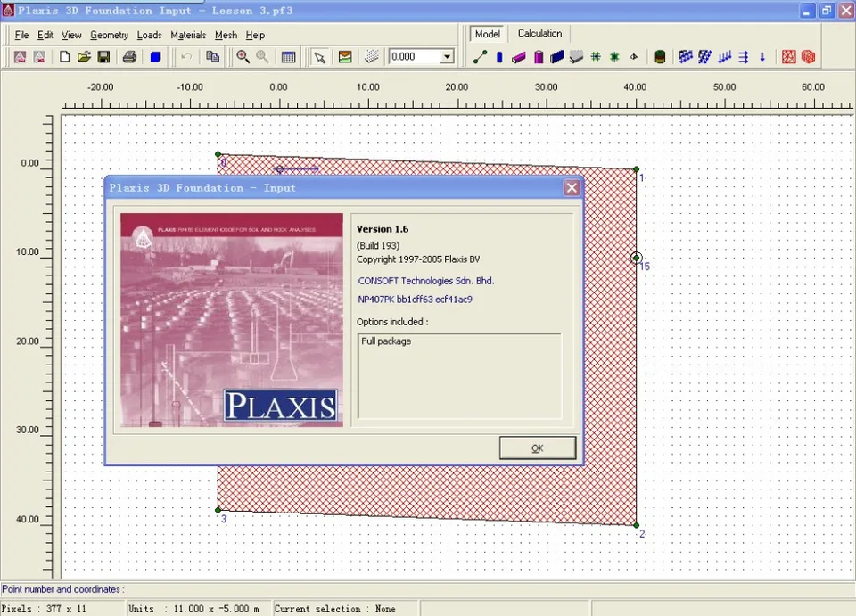The height and width of the screenshot is (616, 856).
Task: Open the Materials menu
Action: (x=188, y=35)
